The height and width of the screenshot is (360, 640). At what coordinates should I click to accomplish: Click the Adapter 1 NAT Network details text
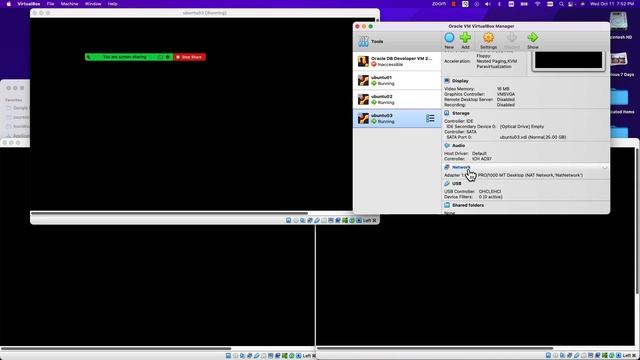click(x=513, y=175)
